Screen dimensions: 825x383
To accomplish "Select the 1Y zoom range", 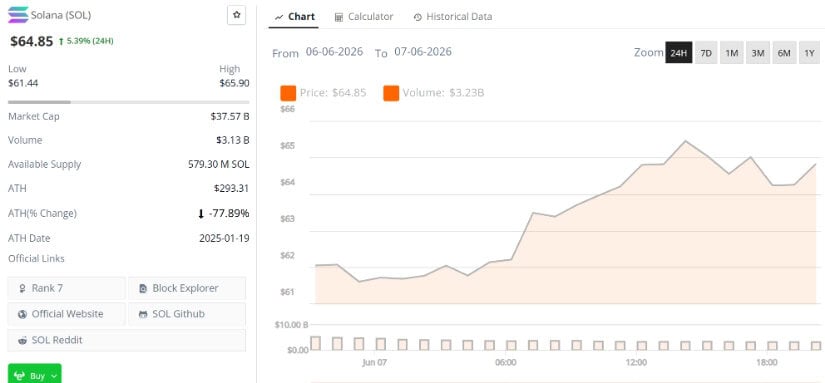I will tap(809, 53).
